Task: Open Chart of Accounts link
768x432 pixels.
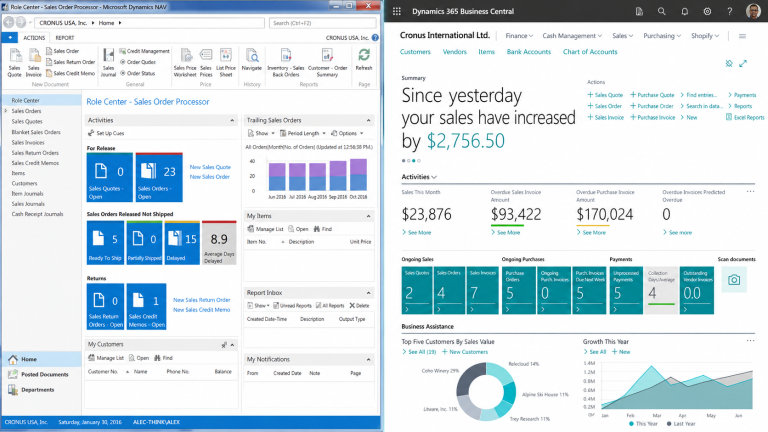Action: (590, 51)
